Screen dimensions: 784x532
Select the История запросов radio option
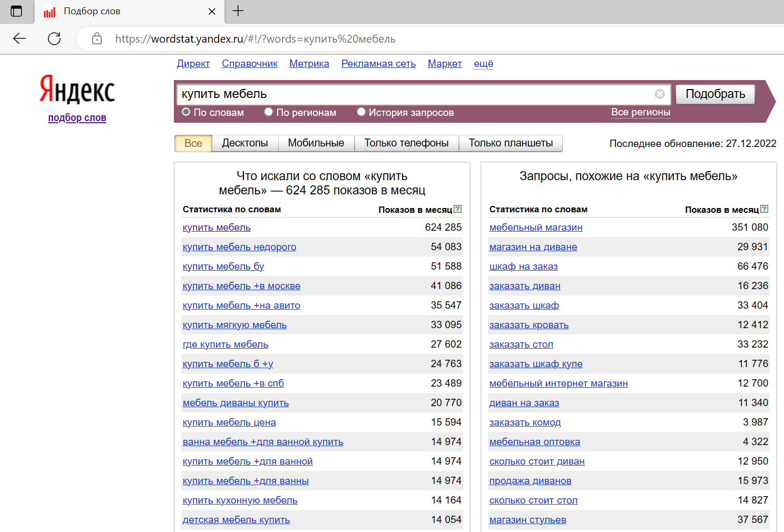[x=361, y=112]
